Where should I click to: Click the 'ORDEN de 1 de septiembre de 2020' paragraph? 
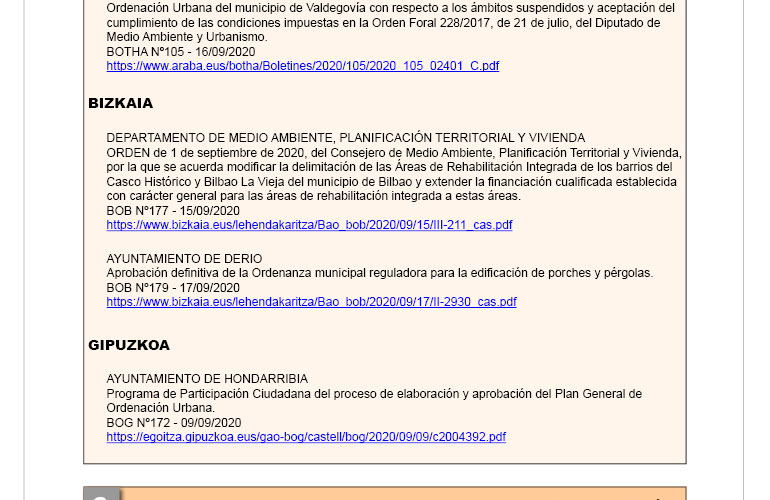point(394,174)
